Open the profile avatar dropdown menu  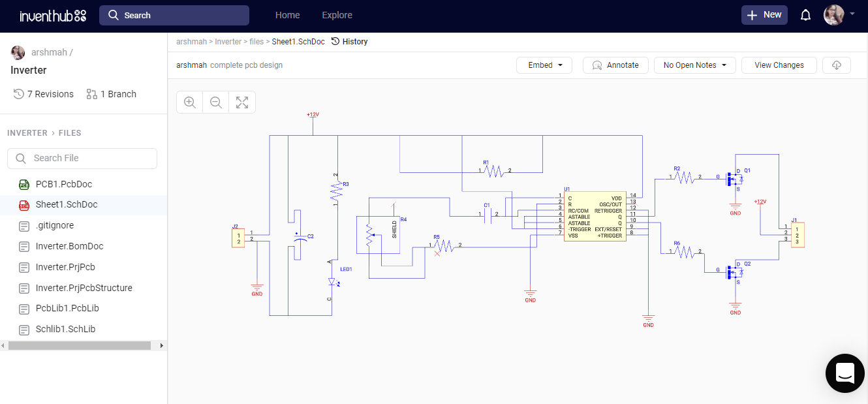(x=839, y=14)
